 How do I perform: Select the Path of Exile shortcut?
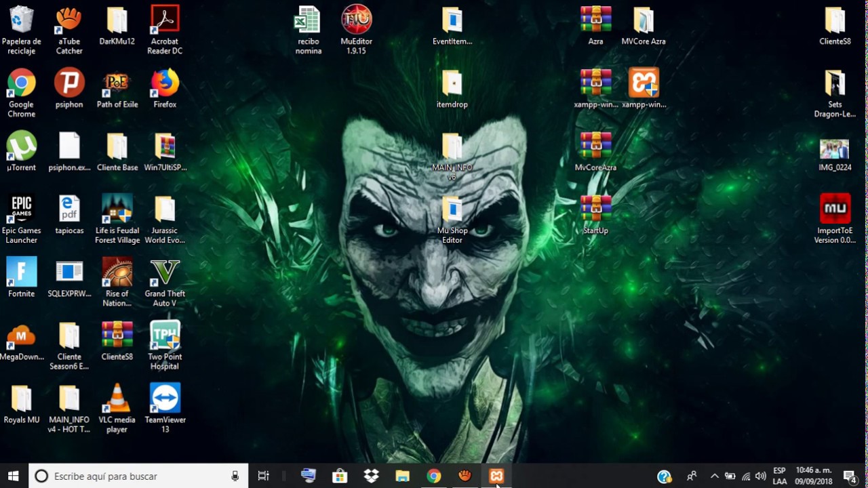(x=117, y=88)
